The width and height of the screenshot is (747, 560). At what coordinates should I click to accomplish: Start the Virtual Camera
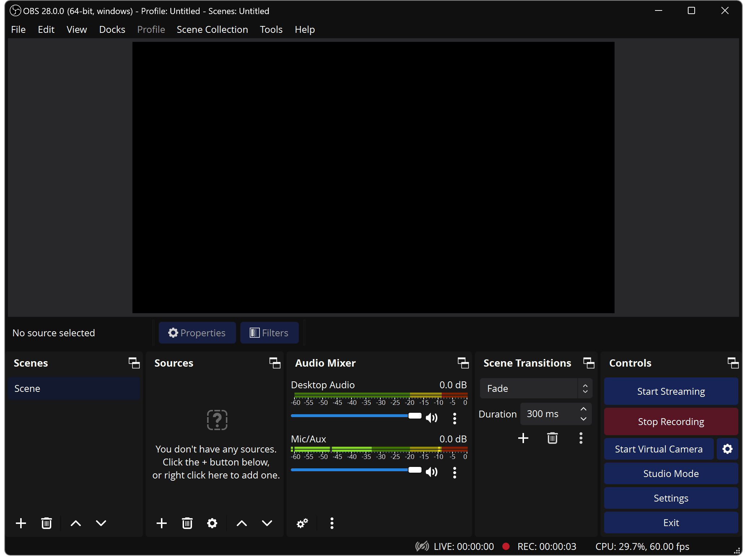[x=658, y=449]
